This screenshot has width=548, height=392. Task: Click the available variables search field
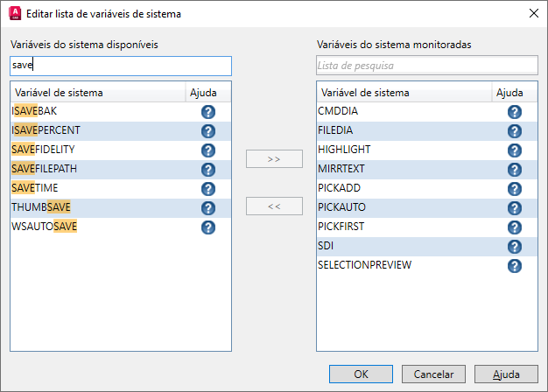click(121, 66)
